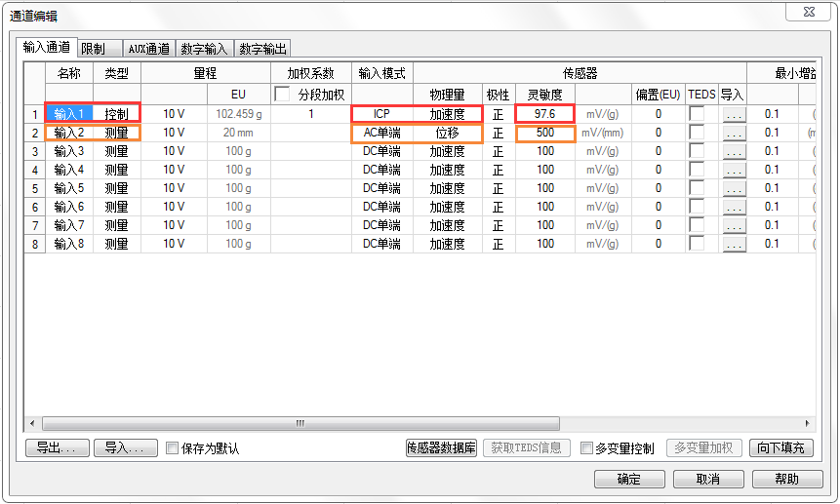Toggle the 分段加权 checkbox
Image resolution: width=840 pixels, height=504 pixels.
(x=282, y=95)
